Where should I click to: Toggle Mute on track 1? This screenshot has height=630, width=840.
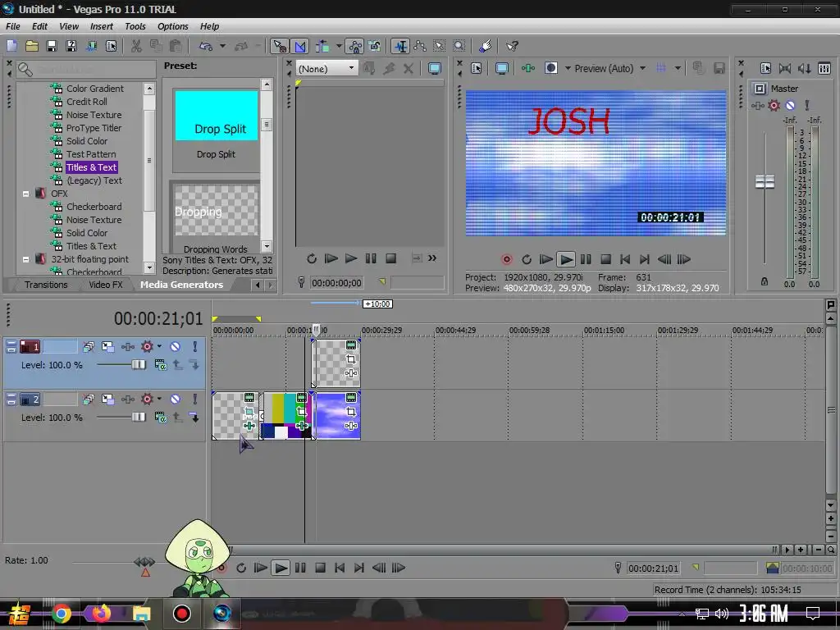tap(176, 347)
